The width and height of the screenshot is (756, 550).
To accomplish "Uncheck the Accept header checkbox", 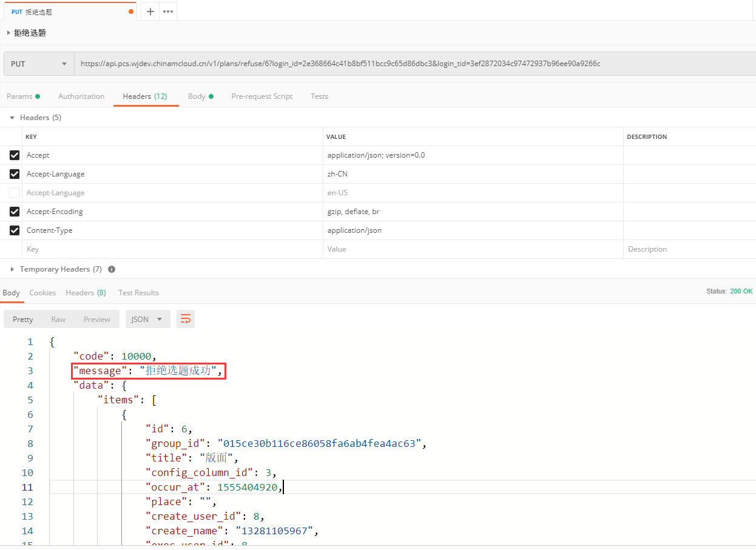I will (x=15, y=155).
